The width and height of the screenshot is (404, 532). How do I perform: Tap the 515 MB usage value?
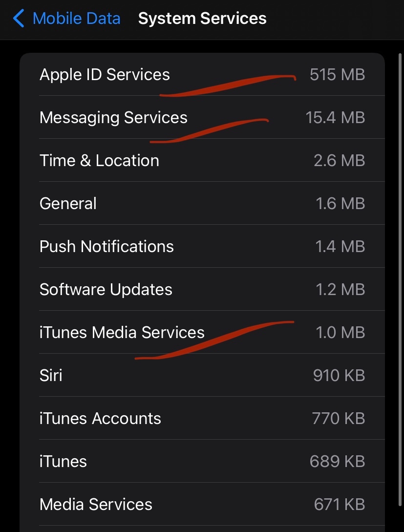(337, 75)
